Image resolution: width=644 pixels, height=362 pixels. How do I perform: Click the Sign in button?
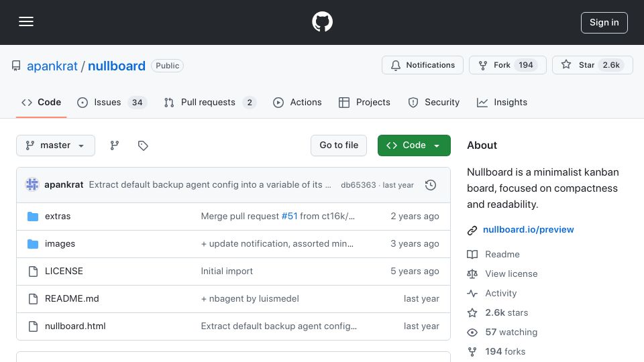coord(604,23)
